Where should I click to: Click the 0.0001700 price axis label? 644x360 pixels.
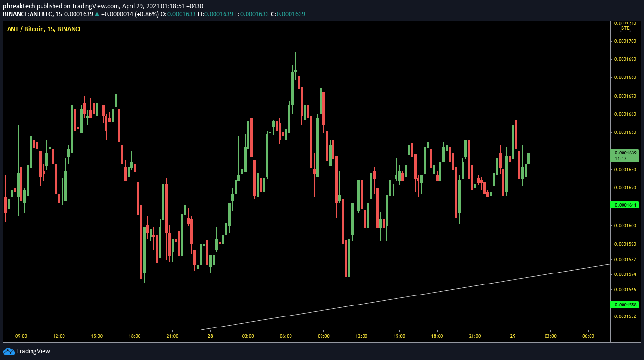[626, 41]
